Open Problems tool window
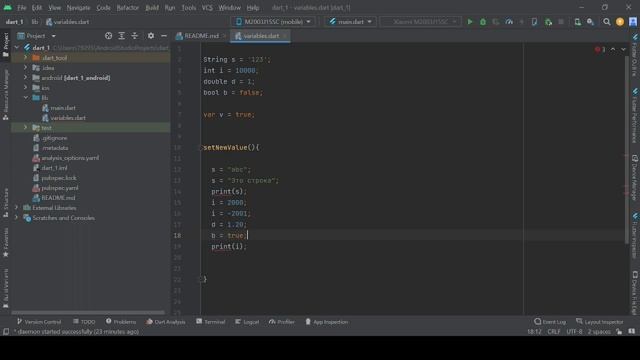The image size is (640, 360). coord(121,322)
